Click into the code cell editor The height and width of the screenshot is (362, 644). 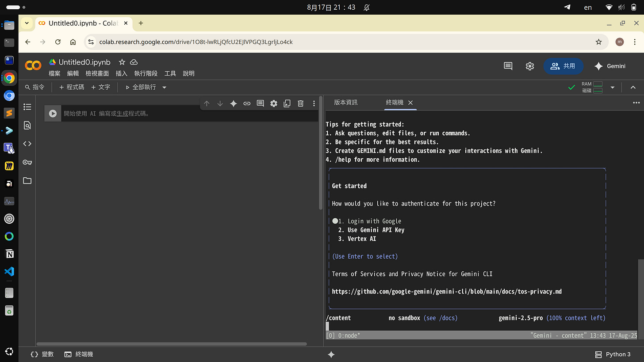pyautogui.click(x=189, y=114)
